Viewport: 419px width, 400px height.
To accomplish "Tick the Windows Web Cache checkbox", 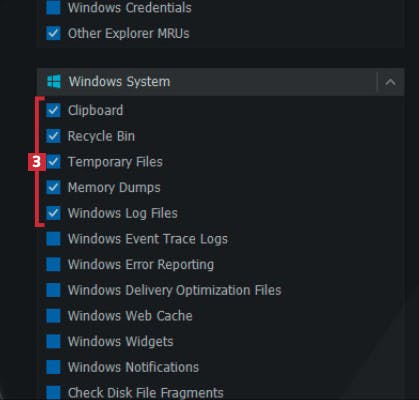I will point(53,316).
